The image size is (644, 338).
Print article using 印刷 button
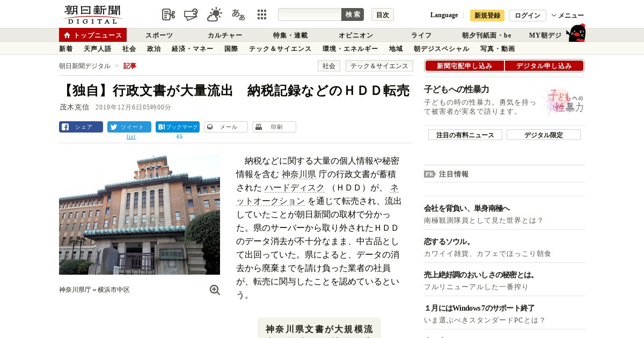[274, 127]
